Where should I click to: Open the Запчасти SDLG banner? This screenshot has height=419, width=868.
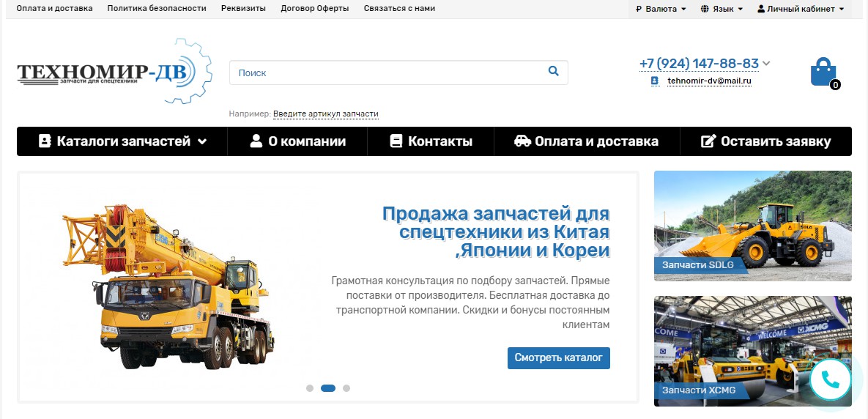[x=753, y=226]
